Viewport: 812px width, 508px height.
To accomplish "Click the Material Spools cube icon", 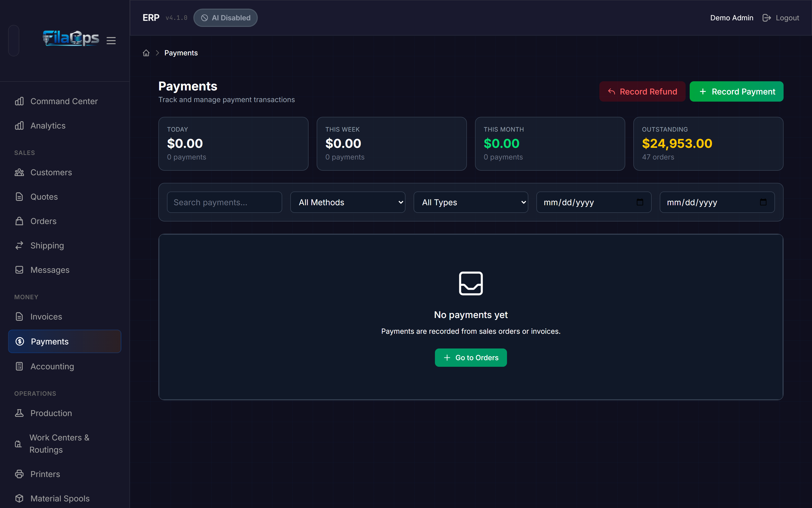I will (x=20, y=498).
